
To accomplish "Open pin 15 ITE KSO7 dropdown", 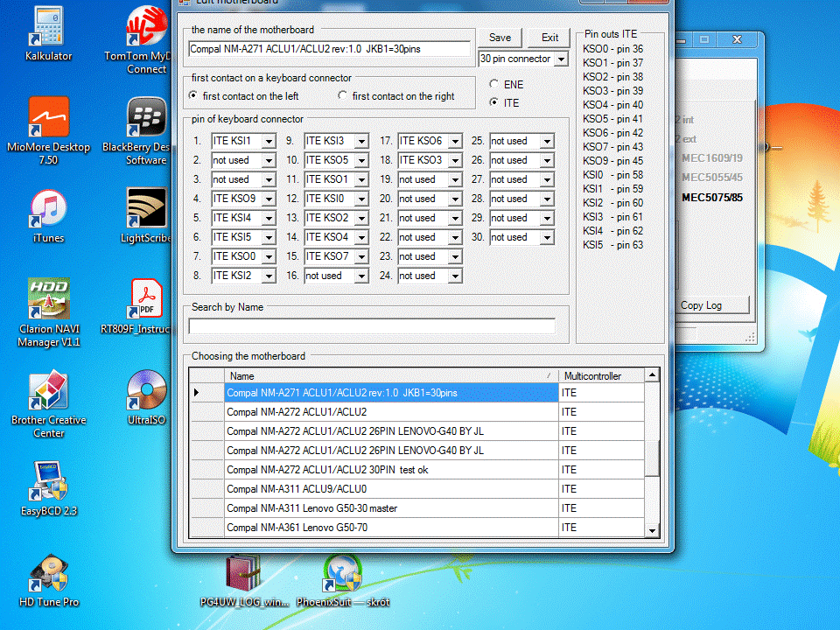I will point(361,256).
